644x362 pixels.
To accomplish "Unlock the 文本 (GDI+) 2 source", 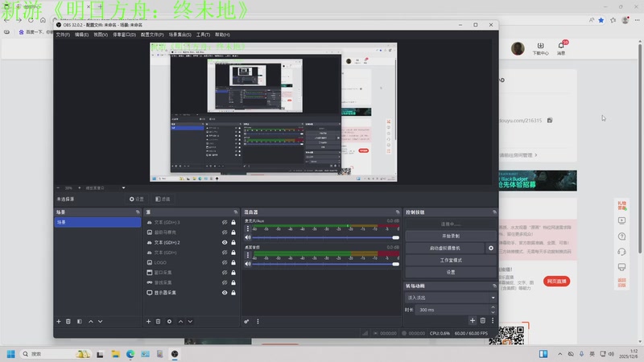I will (233, 243).
